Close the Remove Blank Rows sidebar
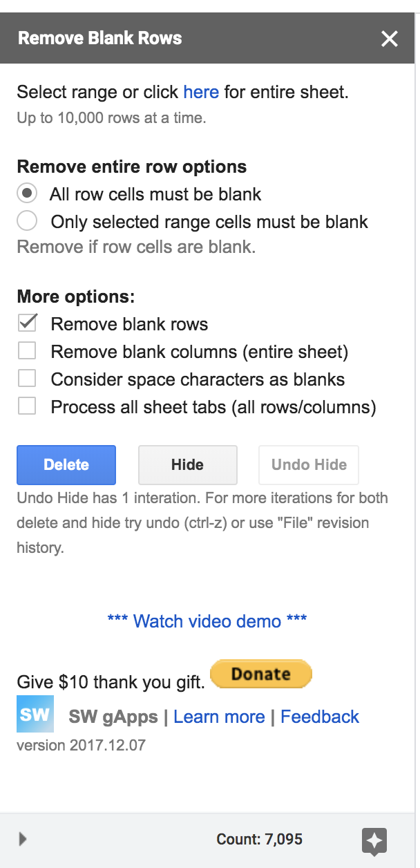 click(390, 39)
